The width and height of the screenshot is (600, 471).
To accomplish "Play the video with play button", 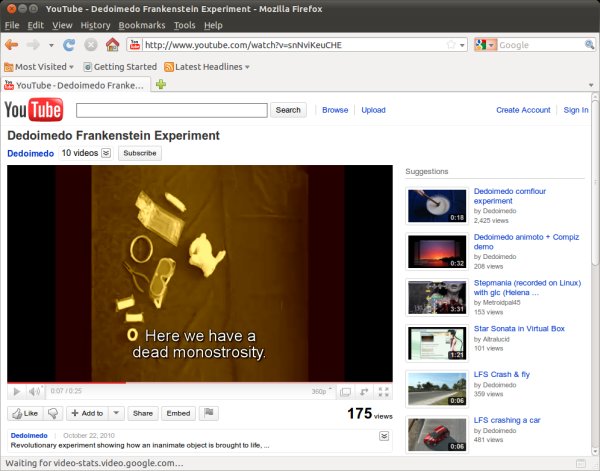I will click(x=15, y=392).
